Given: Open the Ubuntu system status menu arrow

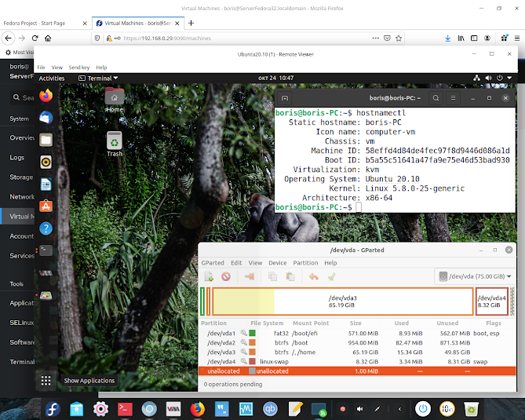Looking at the screenshot, I should pyautogui.click(x=509, y=78).
